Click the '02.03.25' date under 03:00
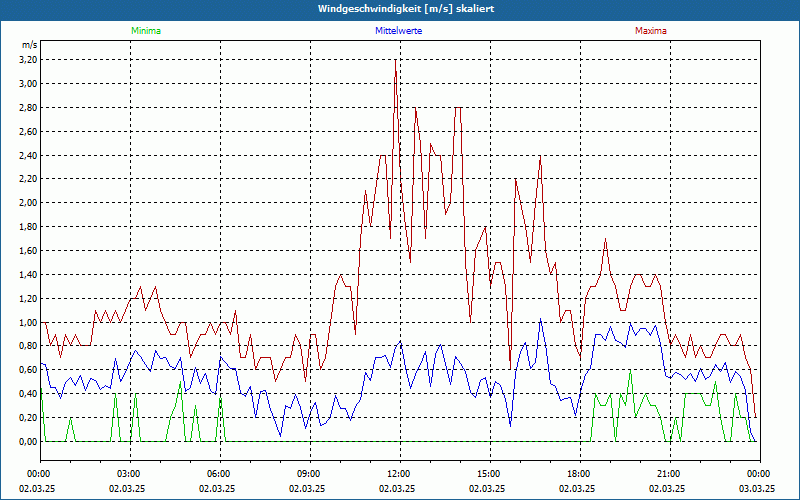Viewport: 800px width, 500px height. tap(127, 488)
